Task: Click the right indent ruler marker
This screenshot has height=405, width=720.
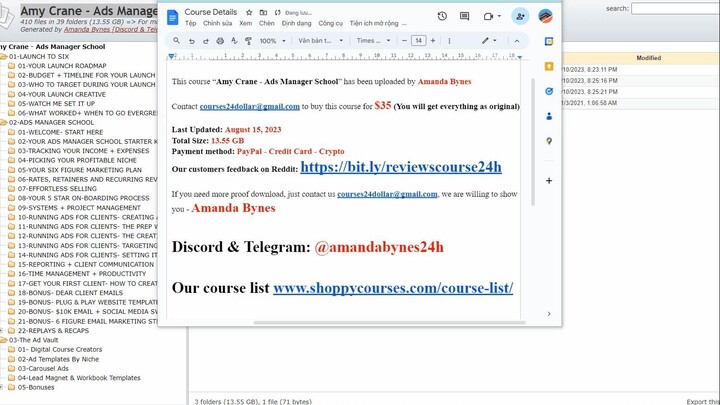Action: pyautogui.click(x=519, y=57)
